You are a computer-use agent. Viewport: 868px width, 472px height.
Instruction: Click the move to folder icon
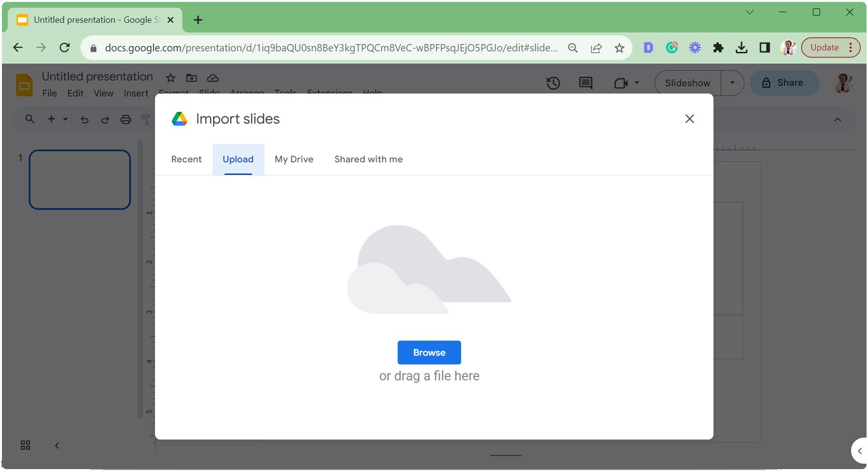pyautogui.click(x=192, y=78)
